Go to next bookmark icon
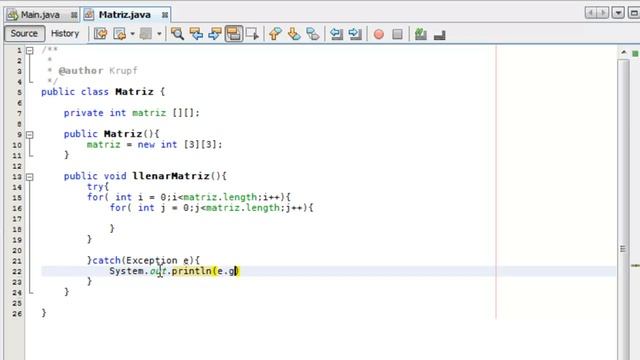Screen dimensions: 640x360 click(294, 34)
